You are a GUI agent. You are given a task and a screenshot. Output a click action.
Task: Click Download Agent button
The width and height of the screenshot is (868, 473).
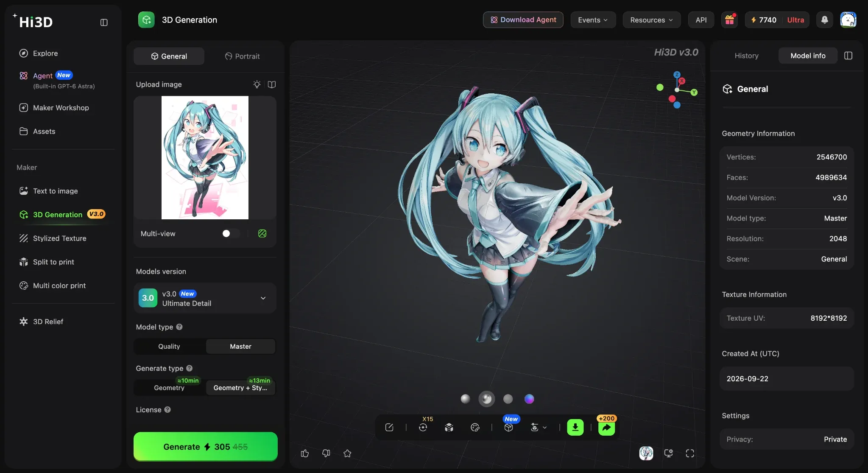[523, 20]
